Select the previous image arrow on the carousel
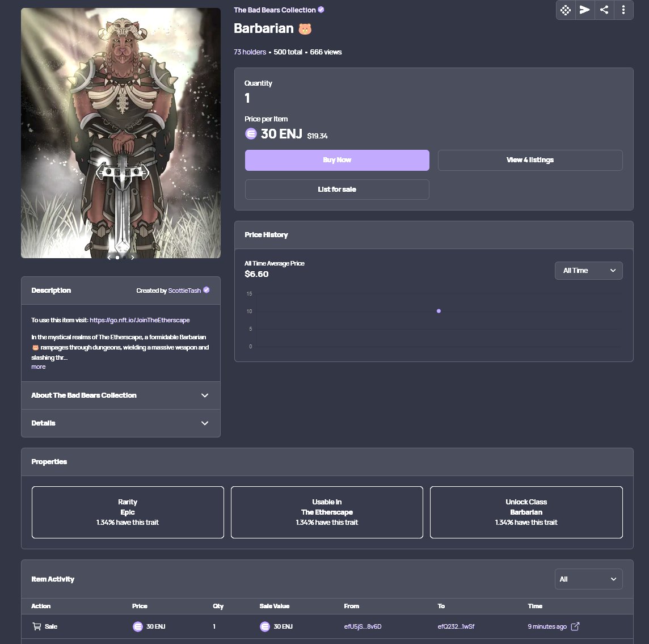The height and width of the screenshot is (644, 649). coord(108,257)
